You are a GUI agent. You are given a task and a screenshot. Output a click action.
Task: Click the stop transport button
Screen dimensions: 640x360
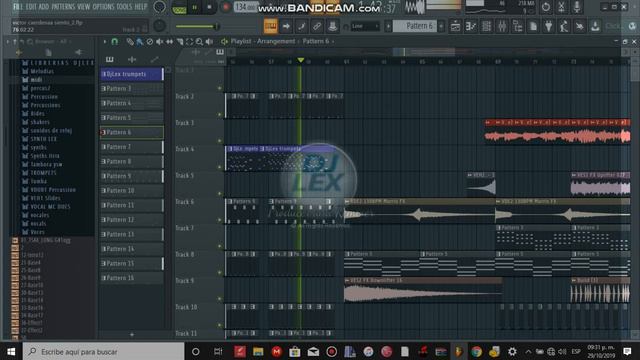coord(209,7)
